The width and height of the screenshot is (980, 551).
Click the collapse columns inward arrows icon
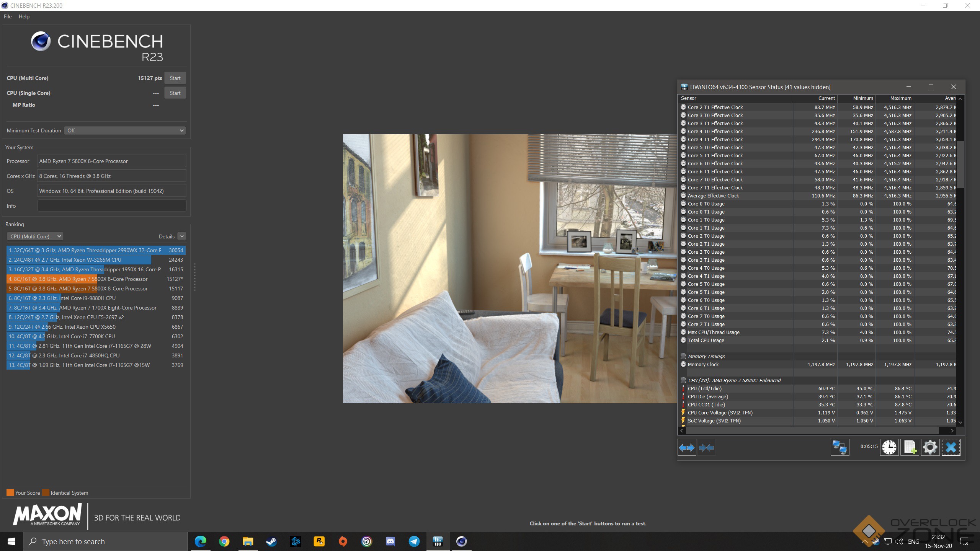[706, 447]
